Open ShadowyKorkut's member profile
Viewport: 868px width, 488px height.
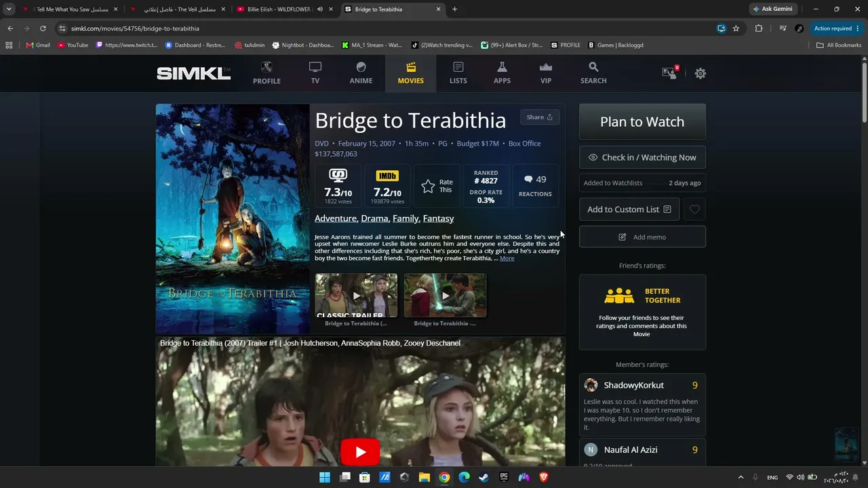[x=633, y=385]
